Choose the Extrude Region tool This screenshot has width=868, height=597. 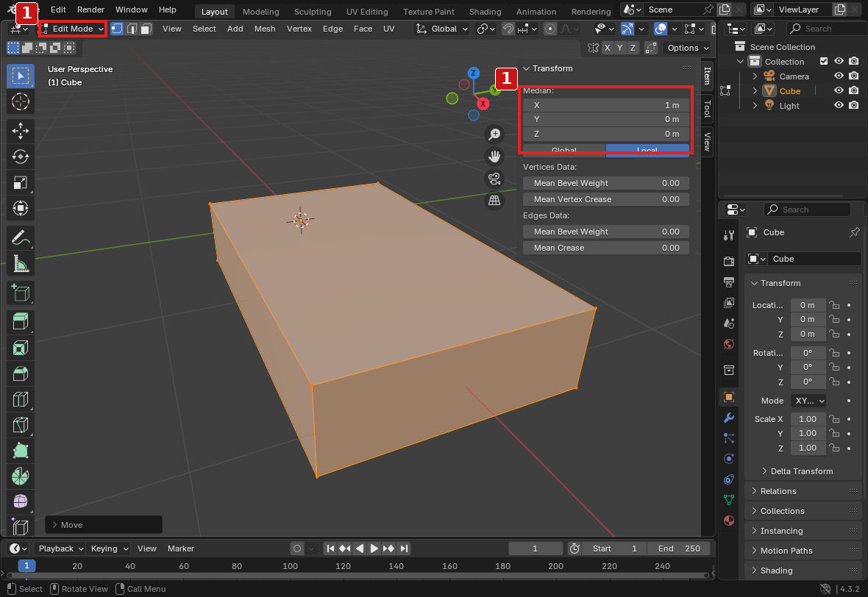click(21, 321)
